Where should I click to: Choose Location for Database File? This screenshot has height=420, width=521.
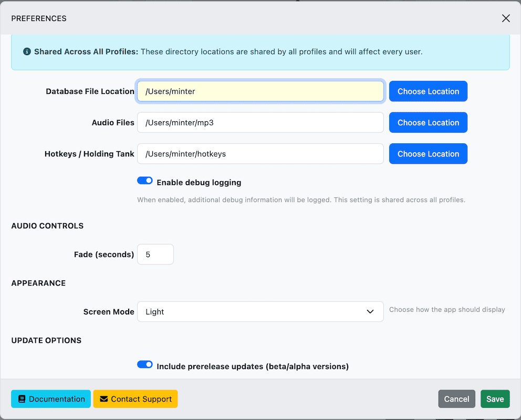428,91
